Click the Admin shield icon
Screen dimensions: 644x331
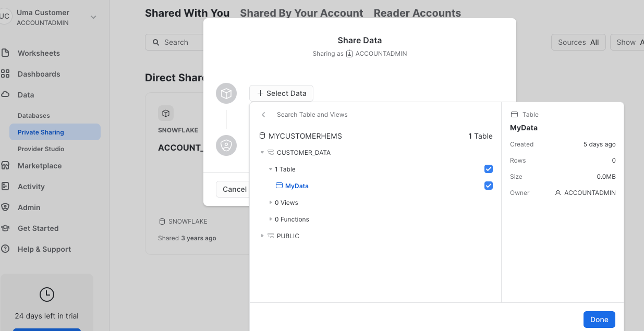(x=5, y=207)
